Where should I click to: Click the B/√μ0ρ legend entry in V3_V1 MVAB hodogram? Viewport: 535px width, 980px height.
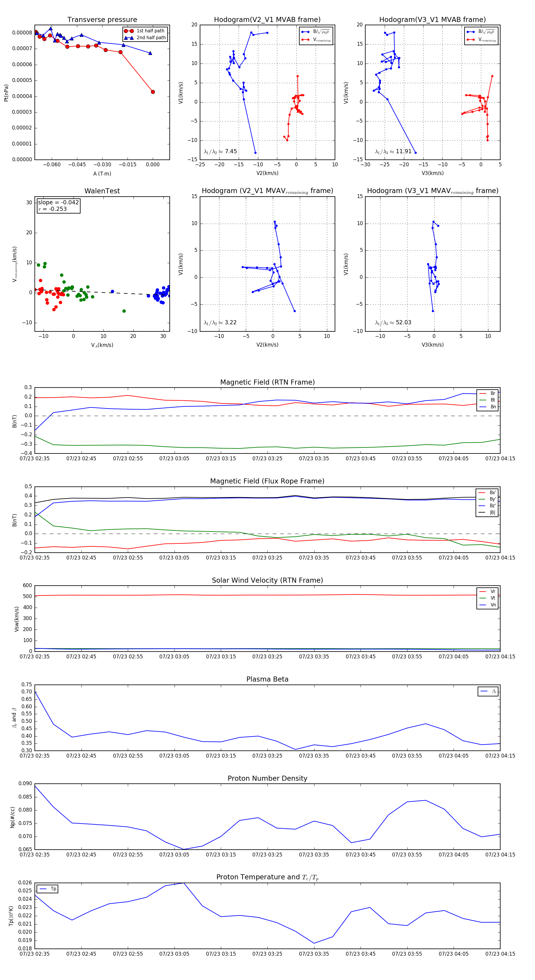(481, 31)
